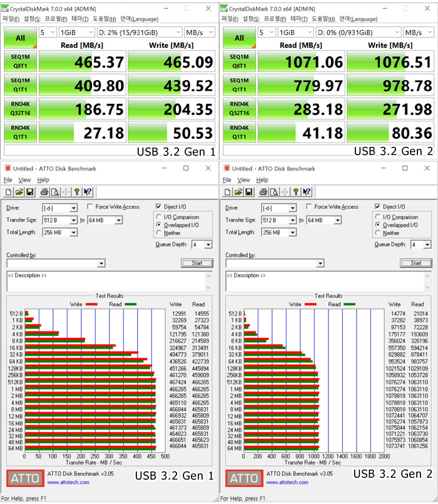
Task: Open Help menu in right ATTO window
Action: [x=262, y=180]
